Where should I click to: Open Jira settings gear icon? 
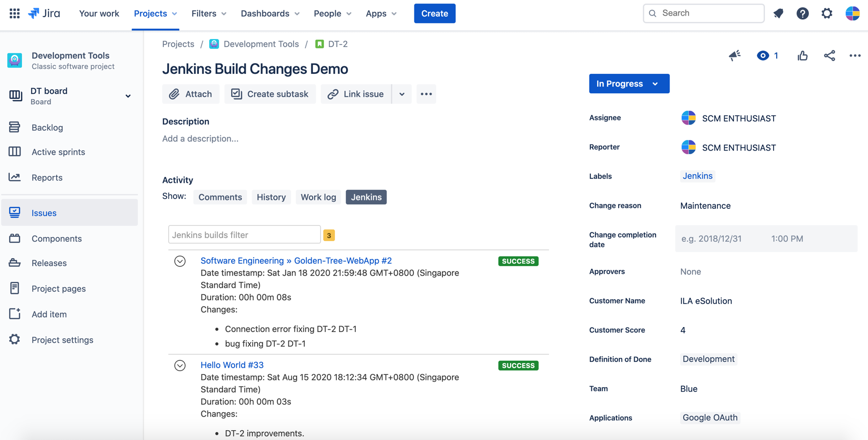[x=826, y=13]
